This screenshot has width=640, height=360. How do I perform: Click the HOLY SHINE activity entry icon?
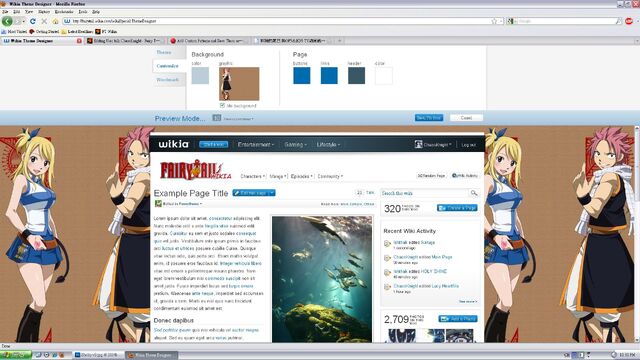coord(387,272)
